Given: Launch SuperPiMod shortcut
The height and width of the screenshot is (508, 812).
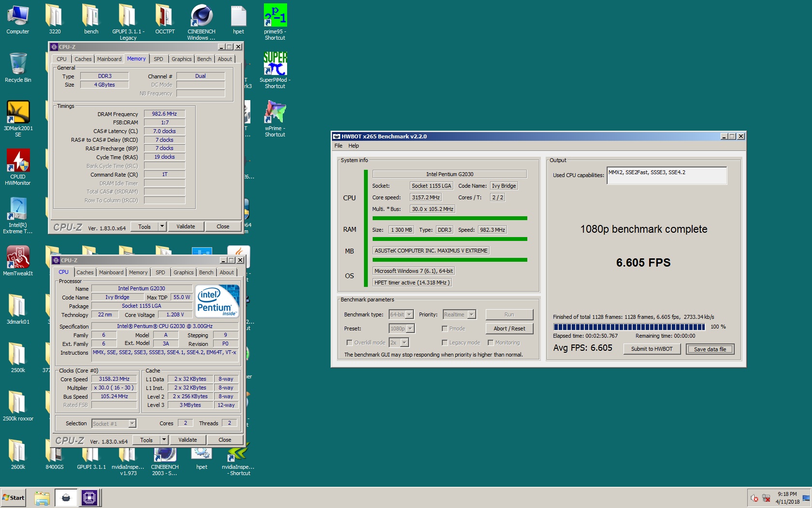Looking at the screenshot, I should pos(275,70).
